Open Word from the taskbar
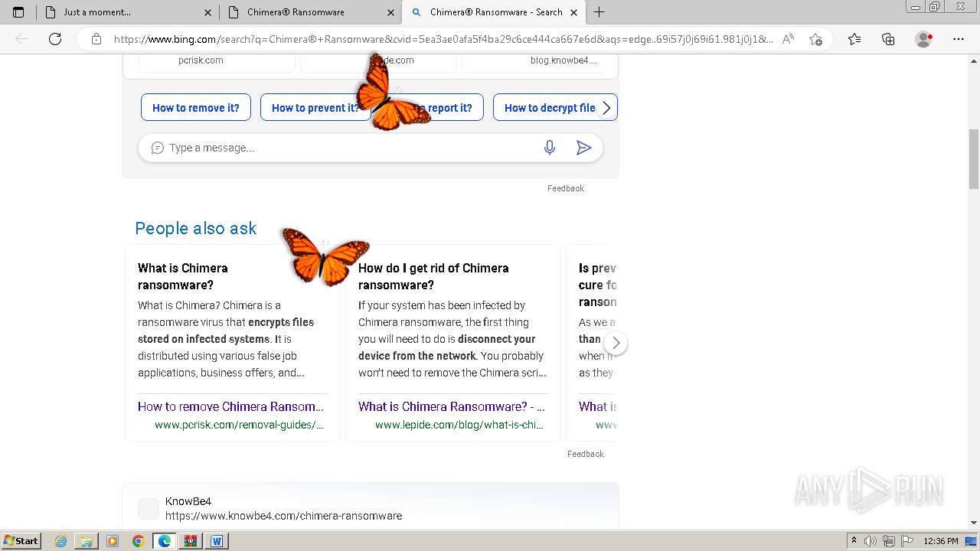 tap(217, 541)
